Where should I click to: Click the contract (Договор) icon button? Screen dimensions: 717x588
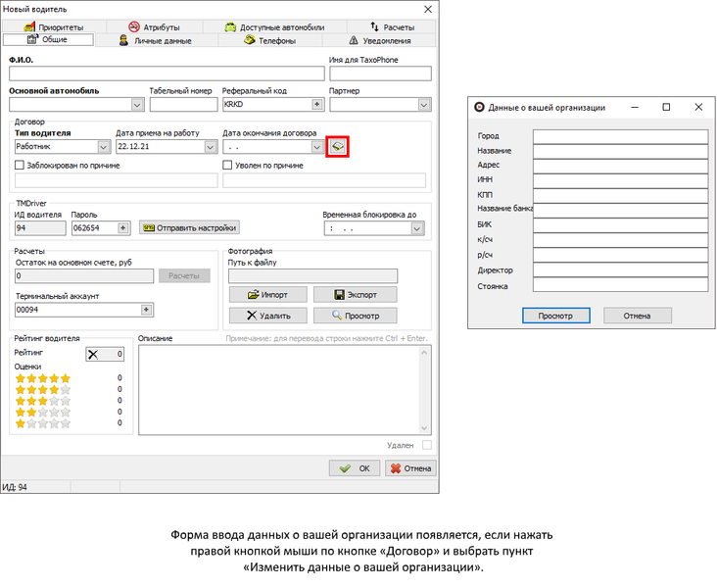coord(337,147)
